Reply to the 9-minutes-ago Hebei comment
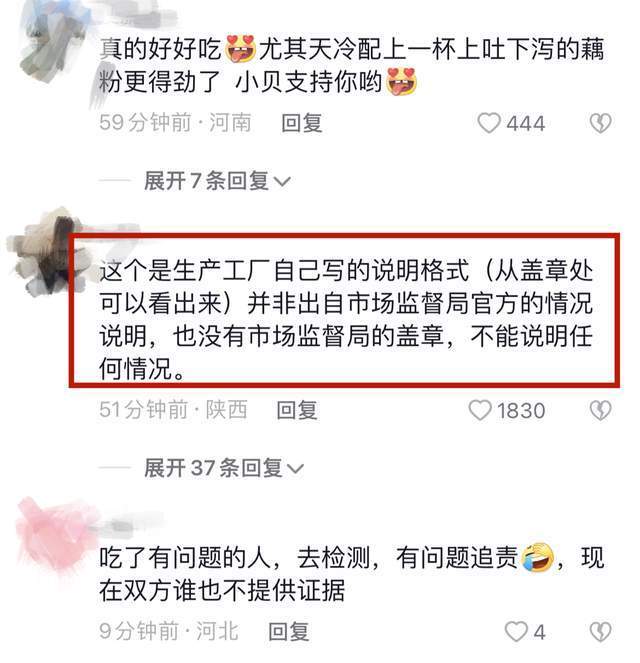This screenshot has width=640, height=663. coord(289,632)
